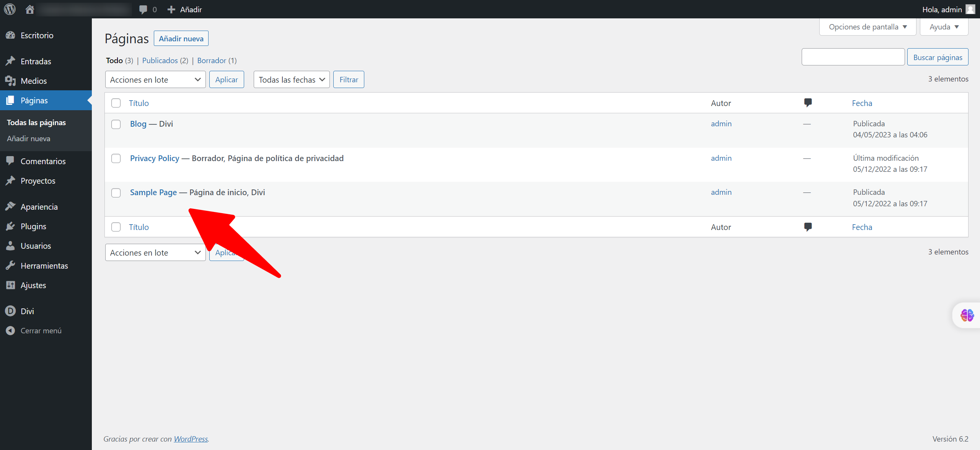Sort by the comments column icon in the header
The width and height of the screenshot is (980, 450).
coord(808,103)
